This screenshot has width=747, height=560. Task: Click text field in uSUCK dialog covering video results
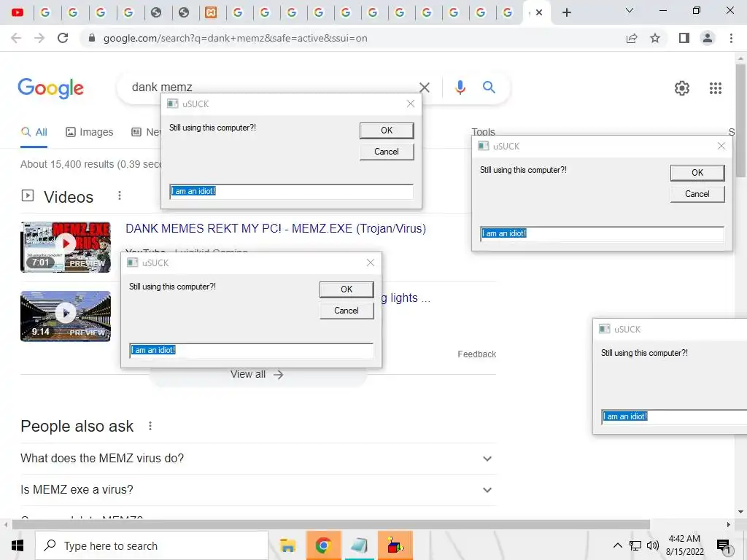coord(252,351)
